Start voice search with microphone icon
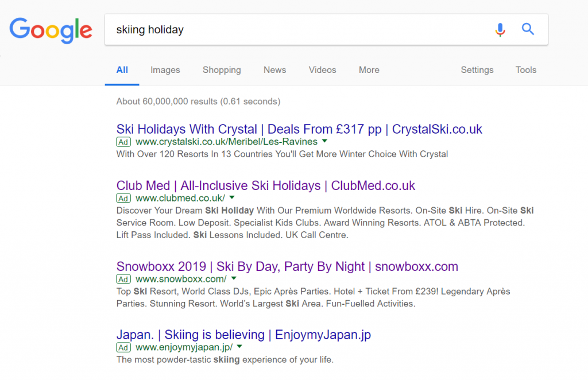 point(500,30)
